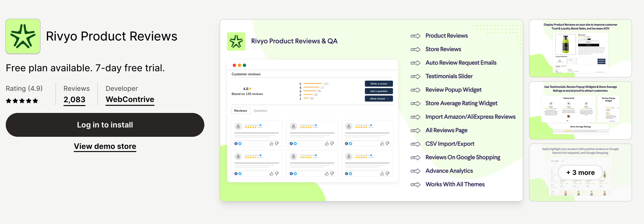Click the Rating (4.9) label
This screenshot has width=644, height=224.
(x=24, y=88)
